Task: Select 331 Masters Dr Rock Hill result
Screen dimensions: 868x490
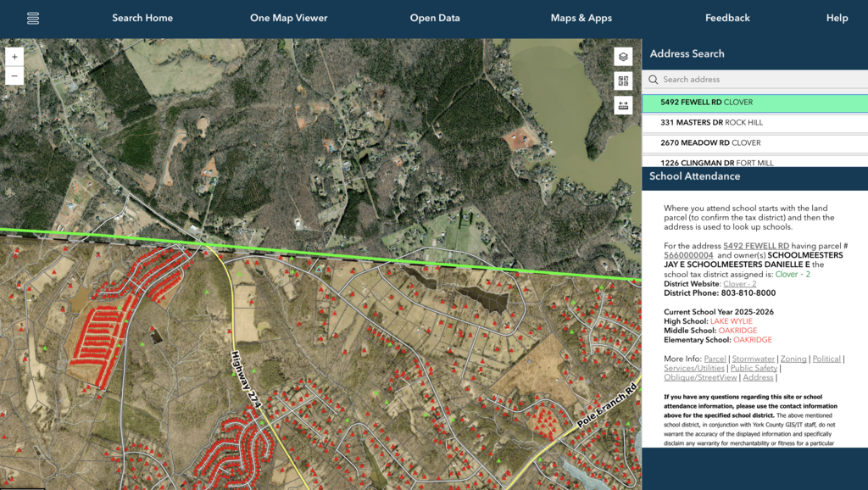Action: [711, 123]
